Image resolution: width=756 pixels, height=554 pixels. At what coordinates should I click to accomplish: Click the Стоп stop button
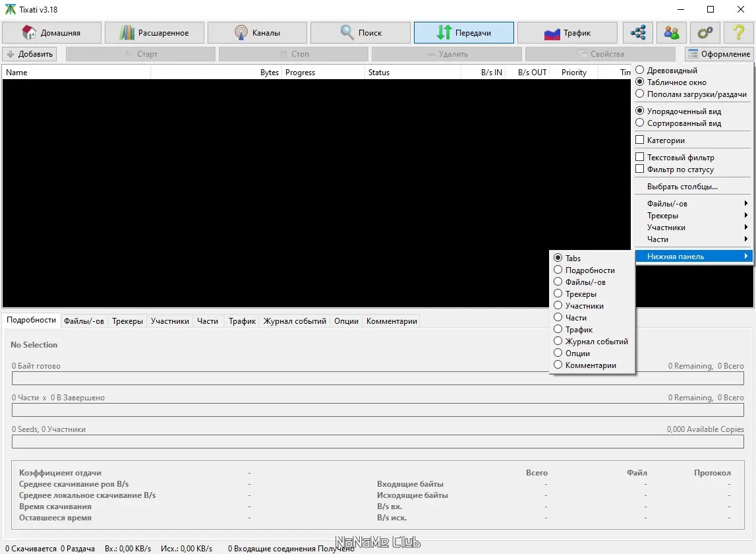point(293,54)
